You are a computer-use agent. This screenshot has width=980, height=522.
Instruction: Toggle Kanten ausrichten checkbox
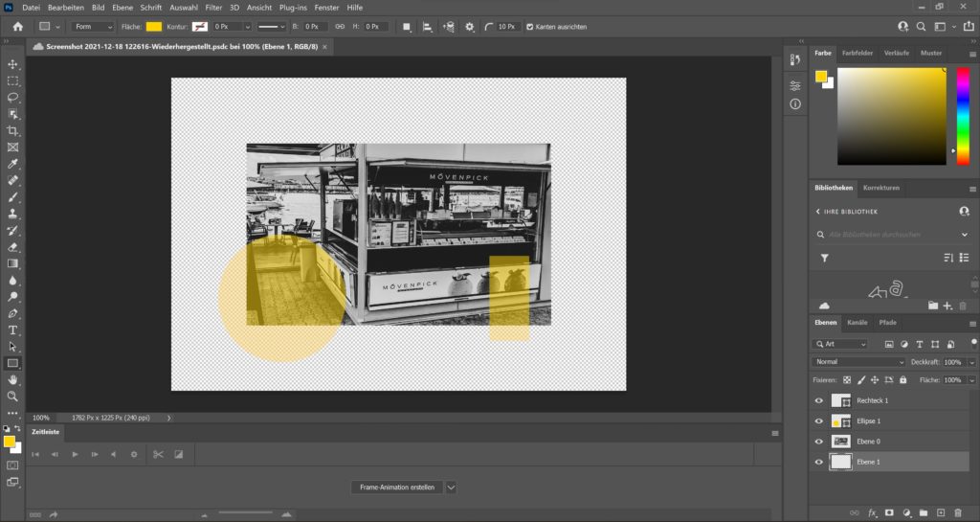530,27
